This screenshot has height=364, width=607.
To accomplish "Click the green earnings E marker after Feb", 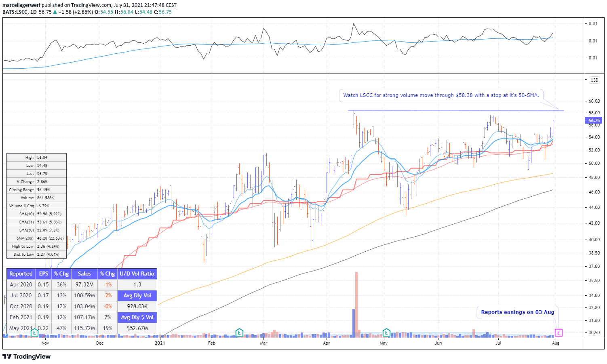I will point(239,332).
